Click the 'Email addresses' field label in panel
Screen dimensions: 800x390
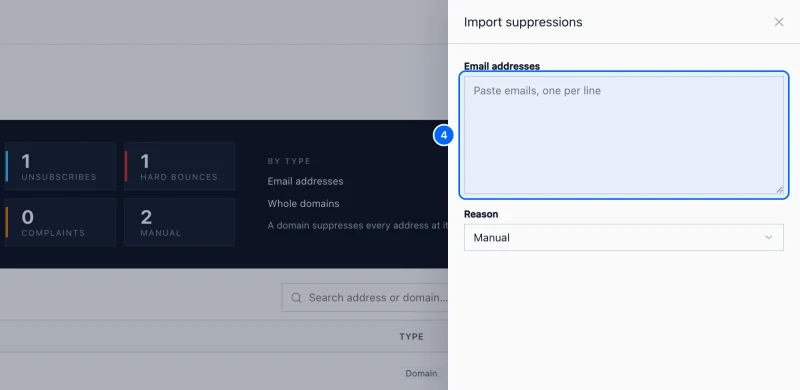[x=502, y=66]
